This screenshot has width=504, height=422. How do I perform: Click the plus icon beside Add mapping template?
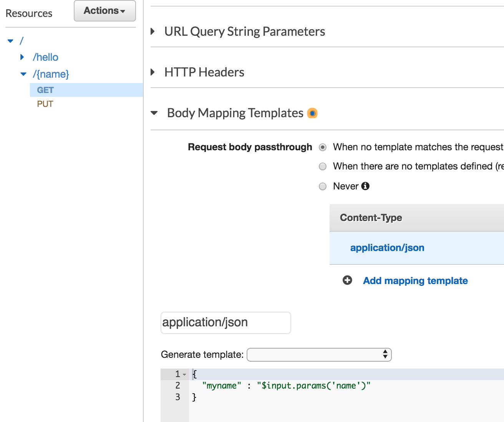click(347, 280)
